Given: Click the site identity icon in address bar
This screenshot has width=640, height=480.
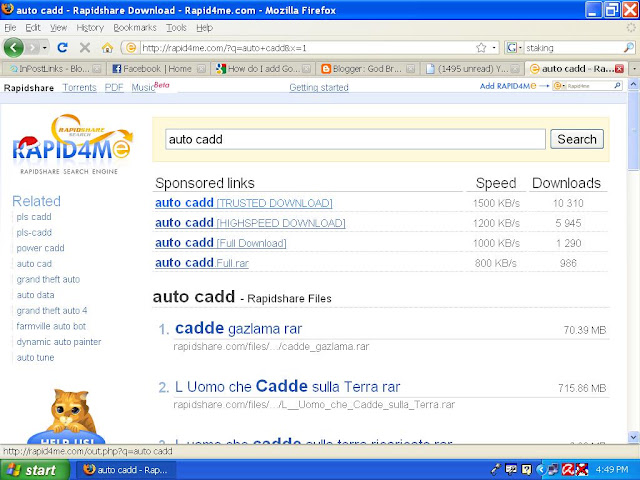Looking at the screenshot, I should click(x=131, y=48).
